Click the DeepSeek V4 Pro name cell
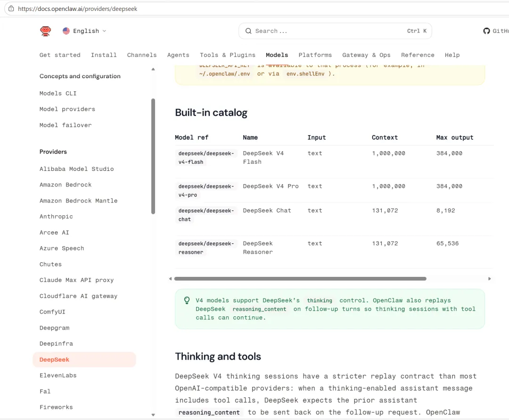 (x=271, y=186)
